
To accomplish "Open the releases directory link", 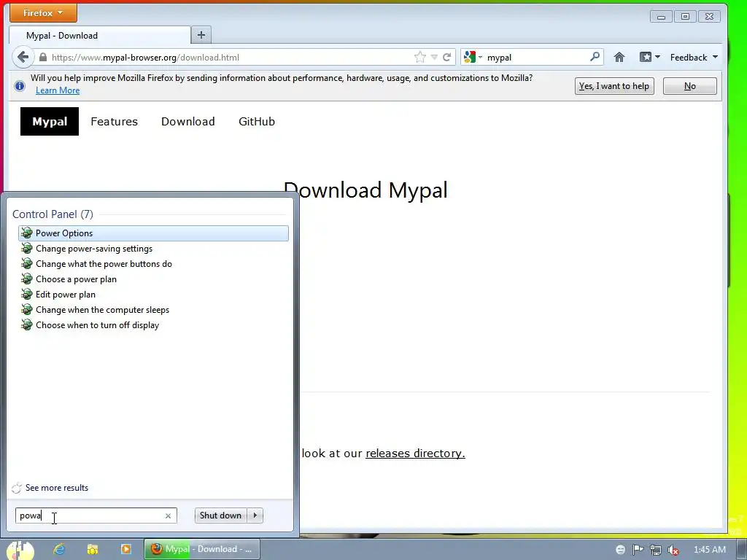I will [x=415, y=454].
